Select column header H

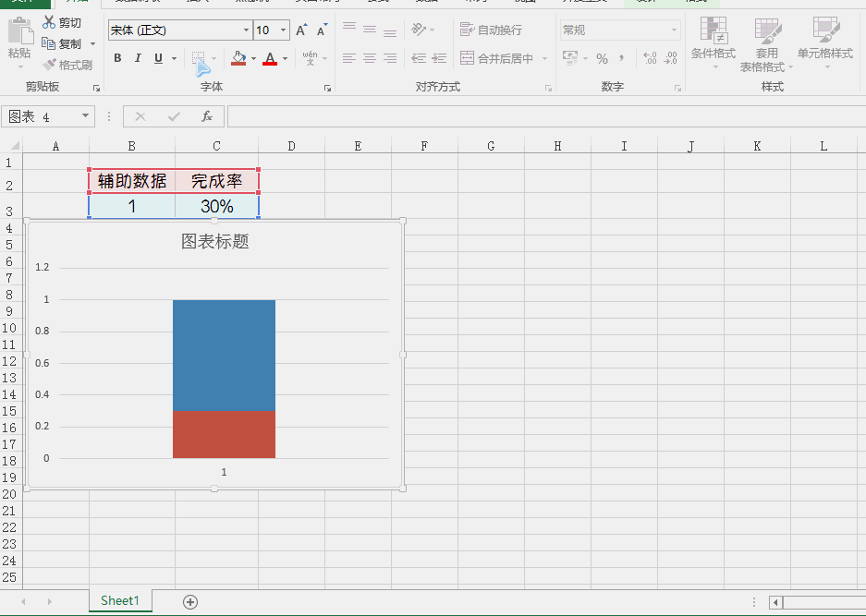pos(557,146)
